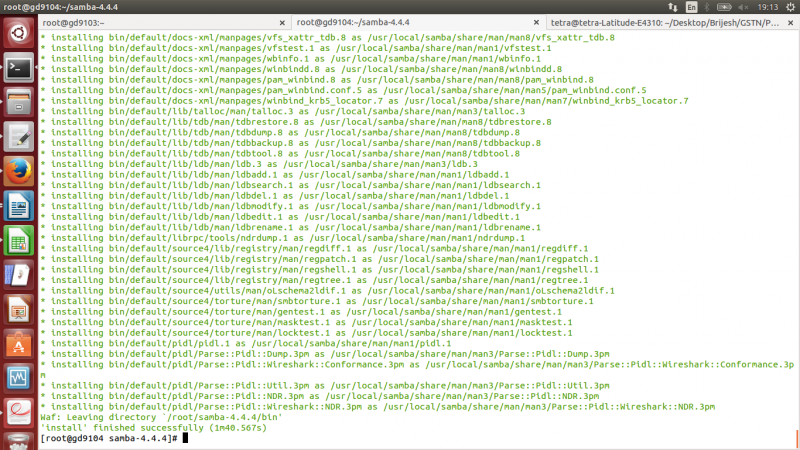Open the Ubuntu Dash home launcher
The image size is (800, 450).
pyautogui.click(x=19, y=33)
